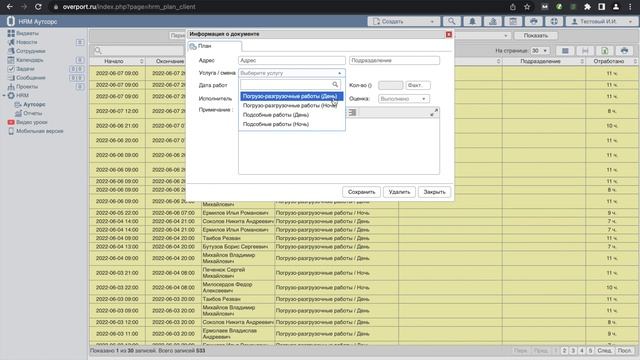Open Виджеты in the sidebar
The image size is (640, 360).
[27, 33]
